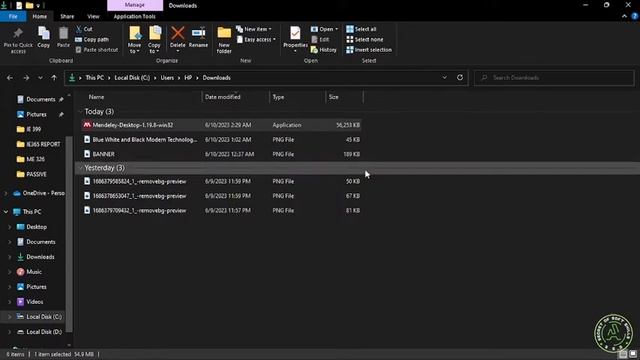Open the Application Tools tab

pyautogui.click(x=134, y=16)
